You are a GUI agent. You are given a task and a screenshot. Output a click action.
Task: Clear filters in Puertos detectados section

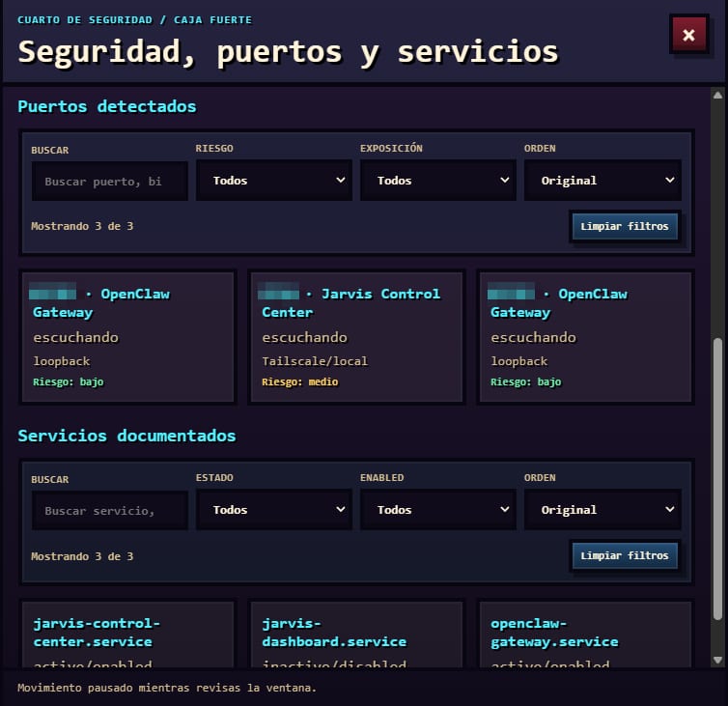coord(625,226)
